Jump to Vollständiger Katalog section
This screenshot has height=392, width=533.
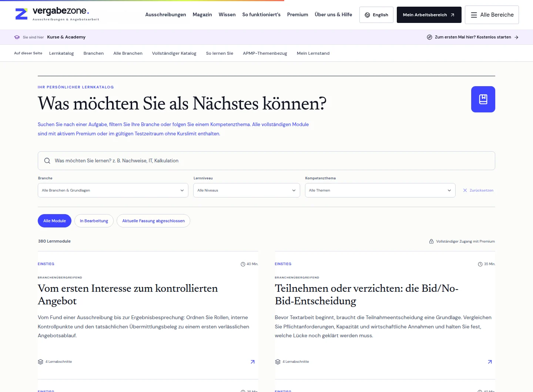(x=174, y=53)
